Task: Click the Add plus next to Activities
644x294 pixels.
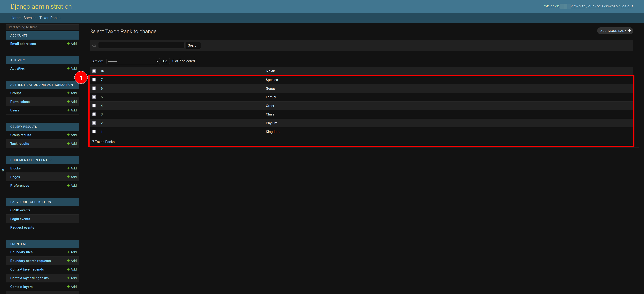Action: (x=71, y=68)
